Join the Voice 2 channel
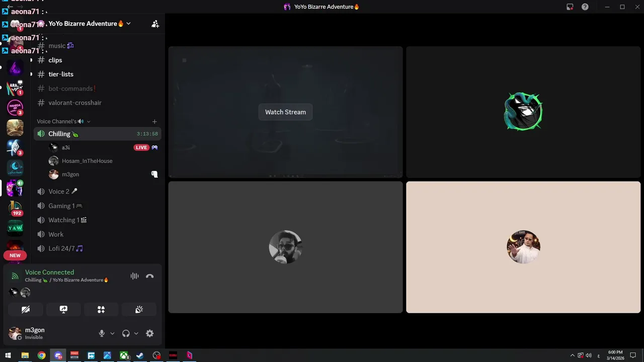The image size is (644, 362). coord(98,192)
